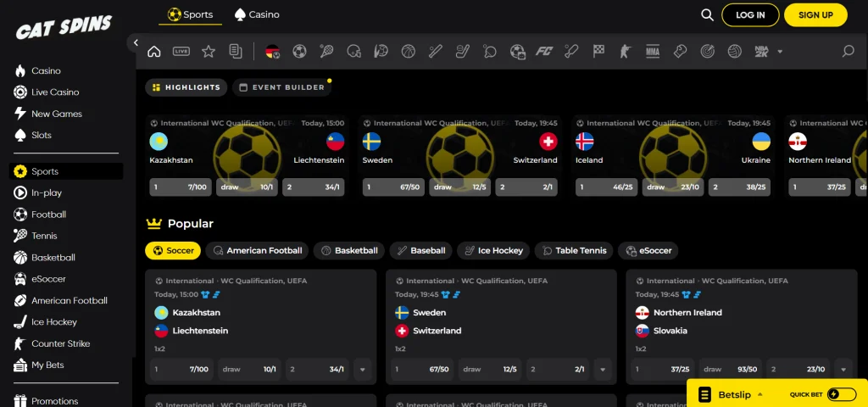Open favorites star icon
The image size is (868, 407).
pos(209,52)
